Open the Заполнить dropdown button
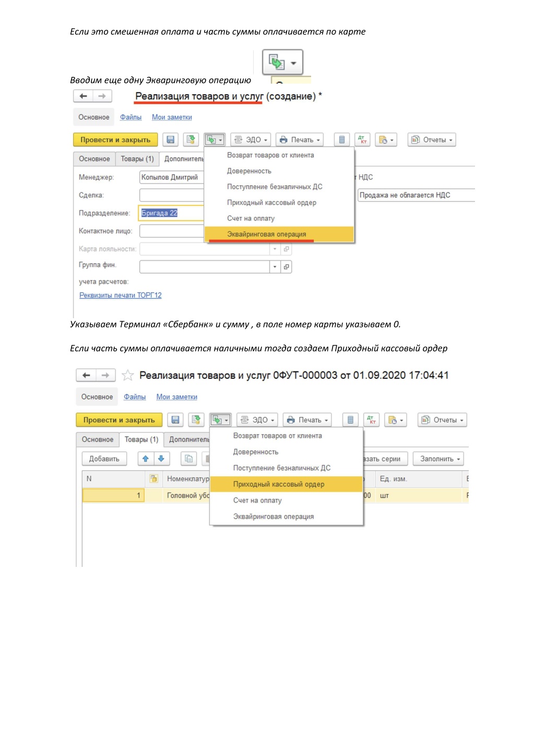The width and height of the screenshot is (534, 756). click(x=438, y=459)
